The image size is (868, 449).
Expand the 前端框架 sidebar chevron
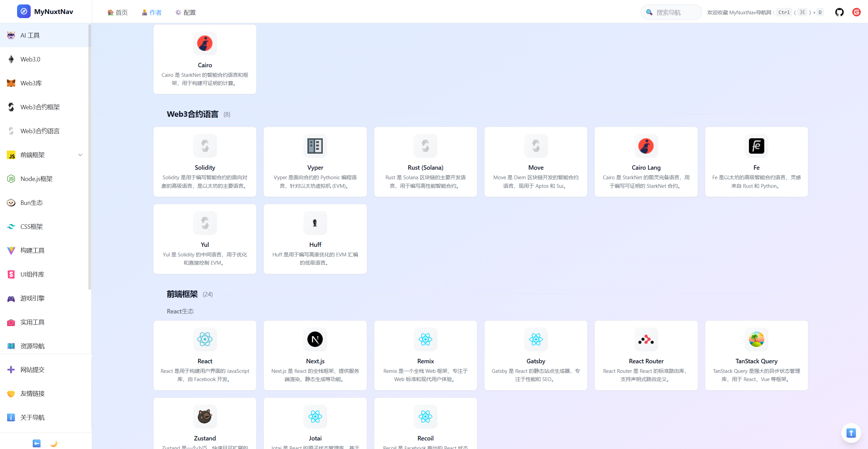point(81,155)
